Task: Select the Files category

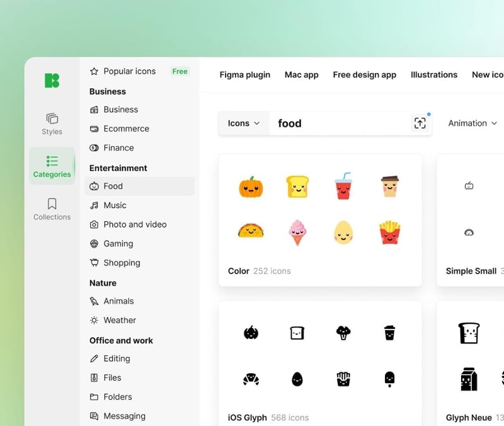Action: click(x=105, y=377)
